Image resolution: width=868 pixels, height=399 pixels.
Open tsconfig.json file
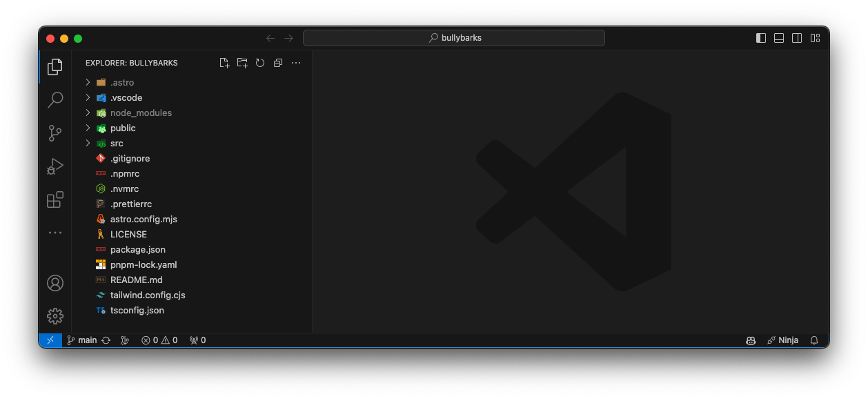(192, 310)
